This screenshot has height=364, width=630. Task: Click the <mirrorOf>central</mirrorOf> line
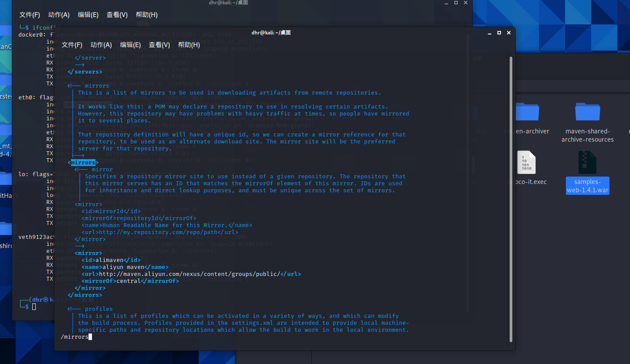130,281
